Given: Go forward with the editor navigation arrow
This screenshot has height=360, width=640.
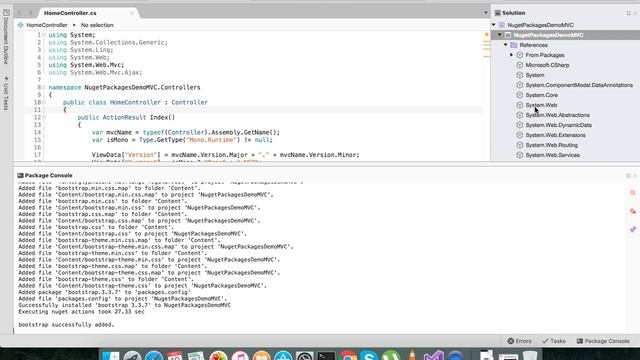Looking at the screenshot, I should (30, 13).
